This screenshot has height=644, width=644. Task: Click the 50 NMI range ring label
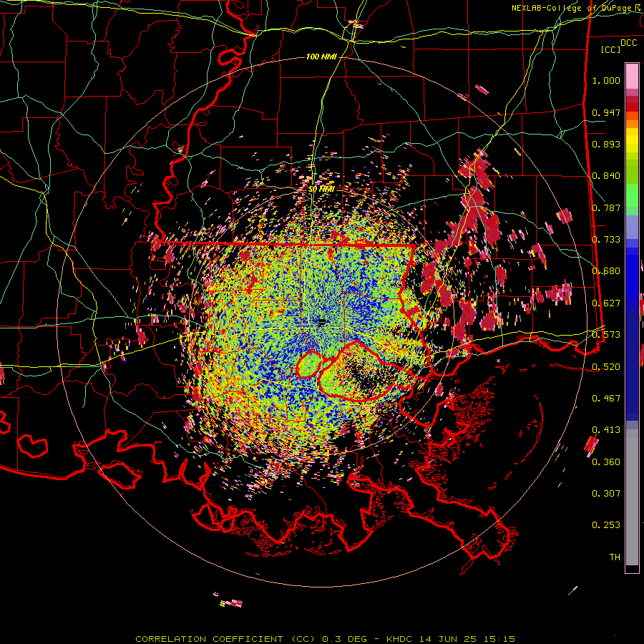[321, 190]
